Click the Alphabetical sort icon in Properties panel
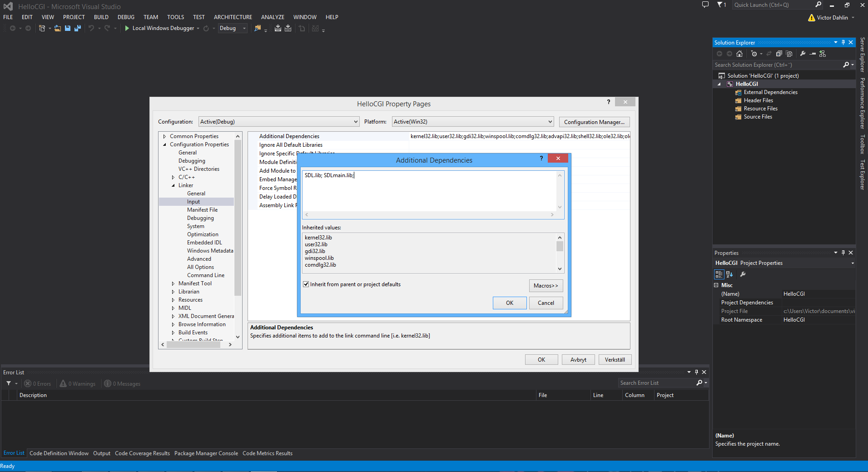868x472 pixels. (x=729, y=274)
